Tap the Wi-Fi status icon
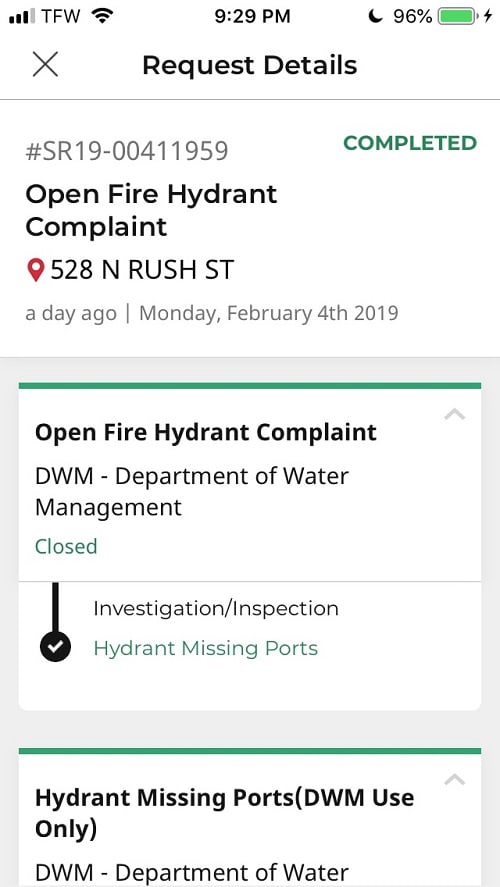 [x=102, y=16]
